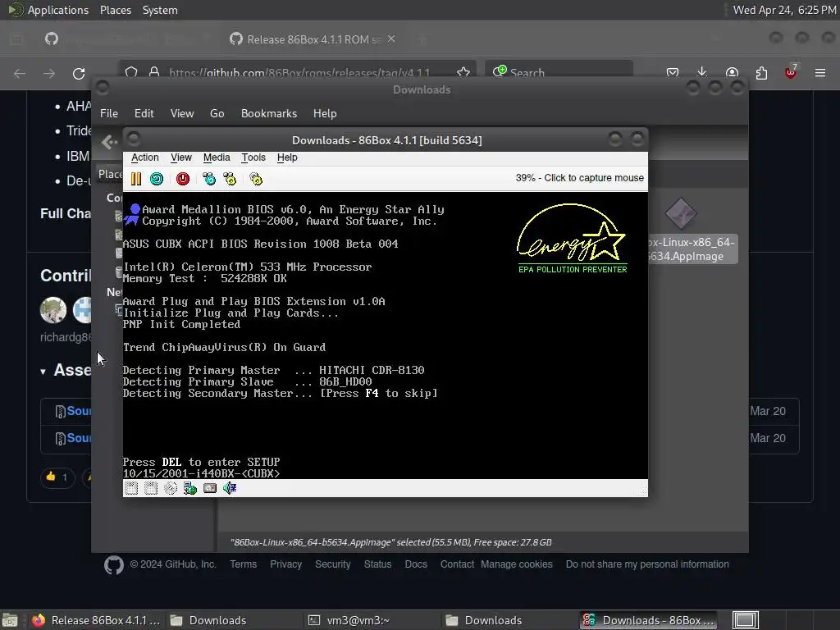Bookmark this page with star icon
Image resolution: width=840 pixels, height=630 pixels.
463,72
